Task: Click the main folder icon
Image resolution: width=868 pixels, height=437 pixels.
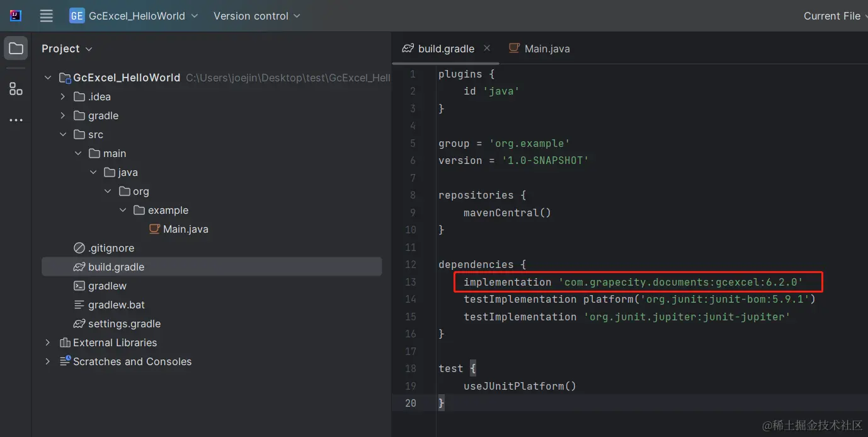Action: [x=94, y=153]
